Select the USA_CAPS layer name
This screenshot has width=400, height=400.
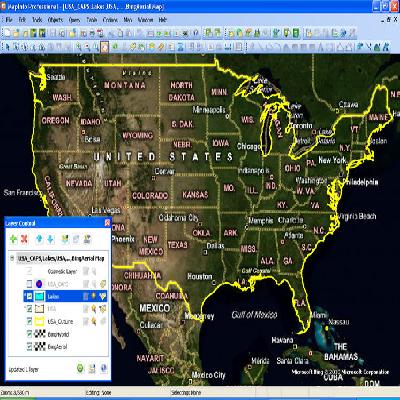coord(58,284)
